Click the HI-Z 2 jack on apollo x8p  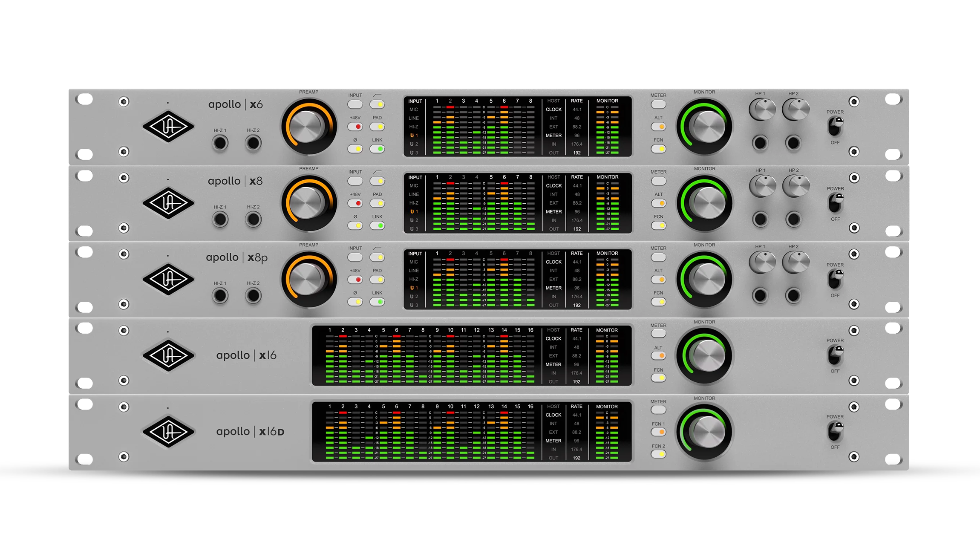click(253, 296)
